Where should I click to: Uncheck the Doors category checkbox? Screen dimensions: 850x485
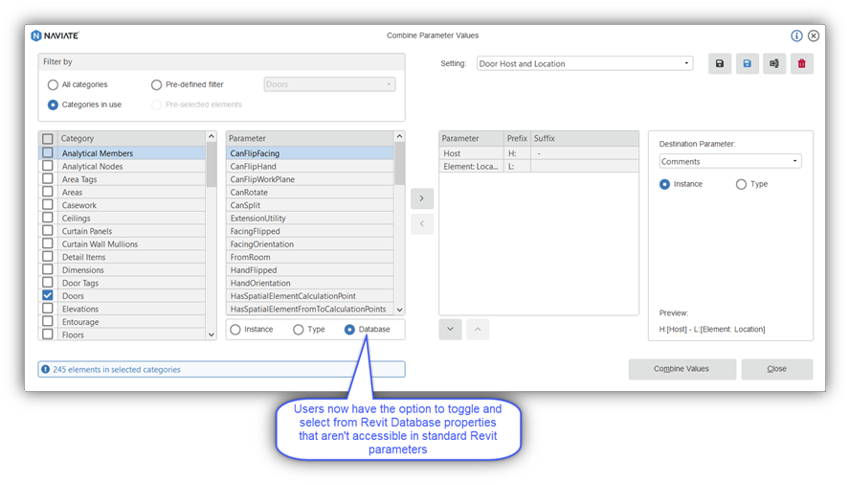pyautogui.click(x=48, y=295)
